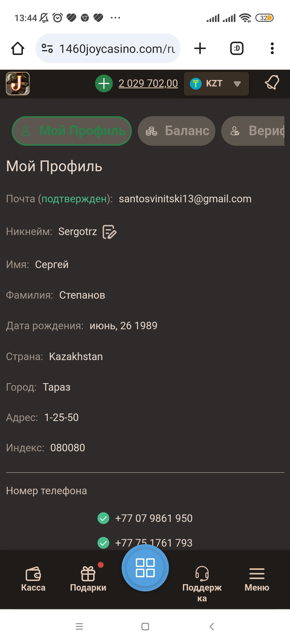Screen dimensions: 290x644
Task: Open the notifications bell
Action: 272,83
